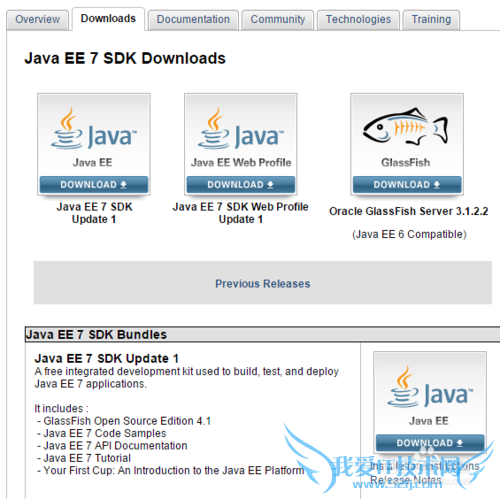Click the Java EE 7 SDK Downloads heading
The image size is (500, 499).
coord(125,58)
